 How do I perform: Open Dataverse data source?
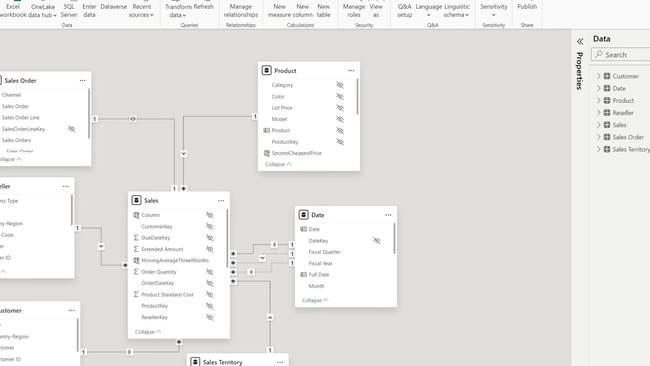[x=114, y=7]
